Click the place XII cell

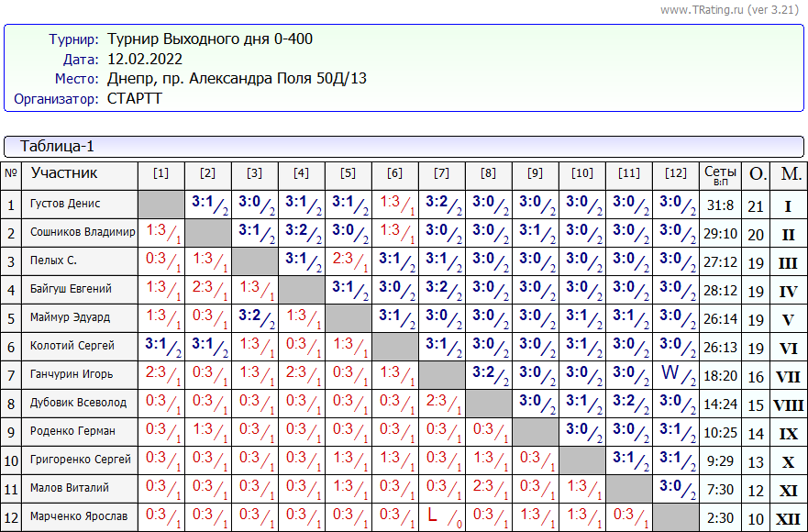789,518
